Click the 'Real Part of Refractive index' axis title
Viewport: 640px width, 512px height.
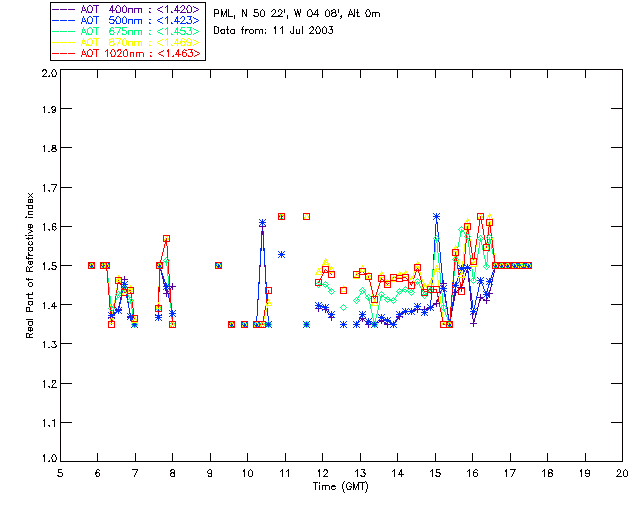point(29,265)
